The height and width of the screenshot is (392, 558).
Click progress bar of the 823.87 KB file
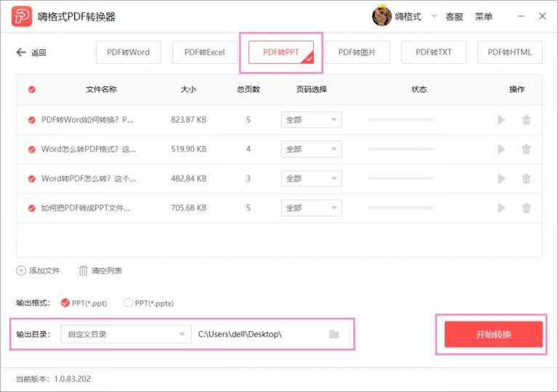coord(400,120)
